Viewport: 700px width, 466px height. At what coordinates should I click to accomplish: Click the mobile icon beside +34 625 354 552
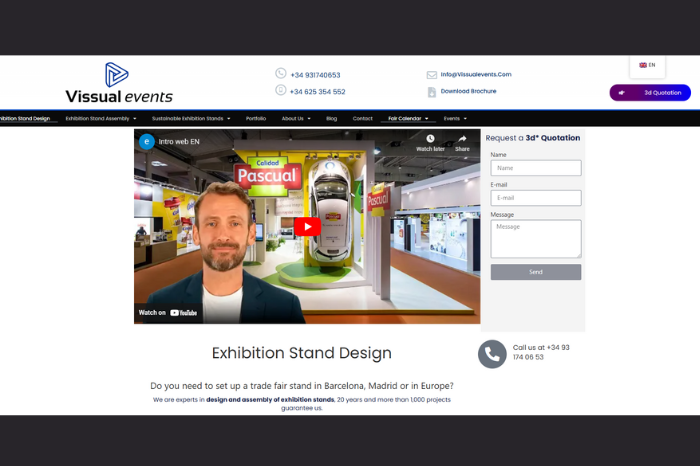point(280,90)
